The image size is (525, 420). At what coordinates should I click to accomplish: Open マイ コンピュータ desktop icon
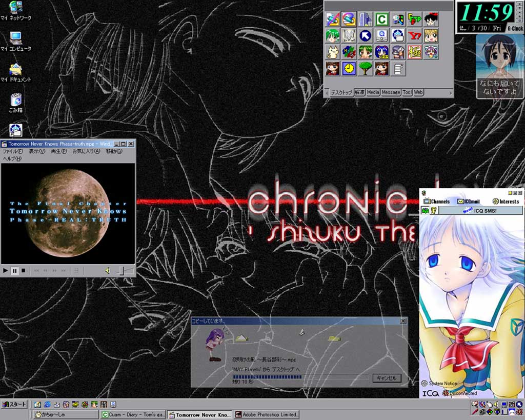click(15, 42)
